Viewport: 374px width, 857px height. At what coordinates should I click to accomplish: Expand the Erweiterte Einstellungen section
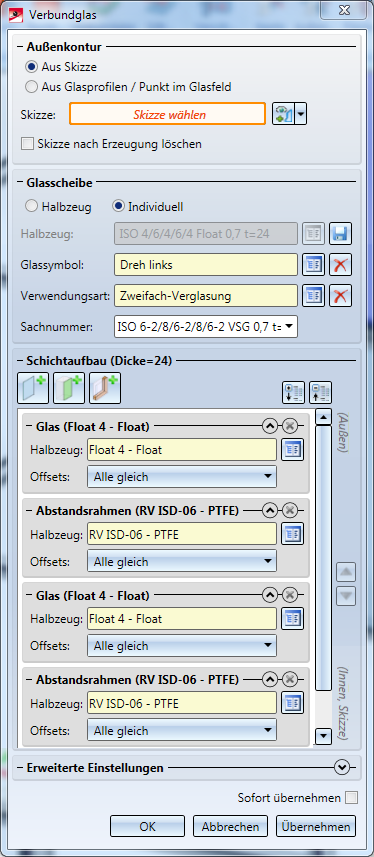342,768
